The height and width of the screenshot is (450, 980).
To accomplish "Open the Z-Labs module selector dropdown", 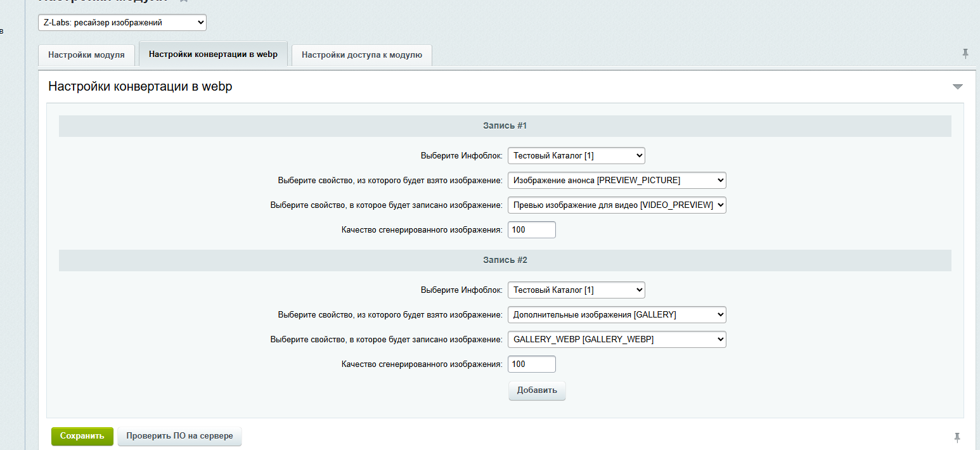I will (x=122, y=23).
